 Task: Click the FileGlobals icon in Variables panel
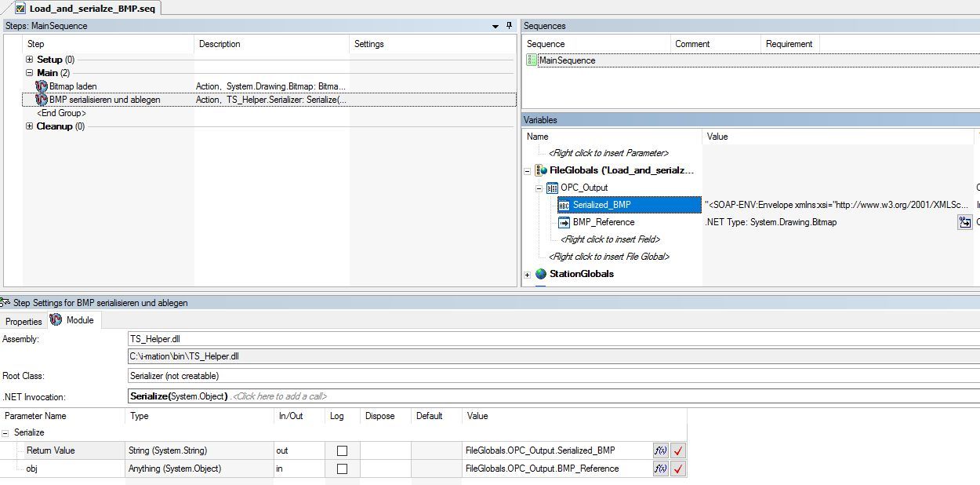(542, 170)
